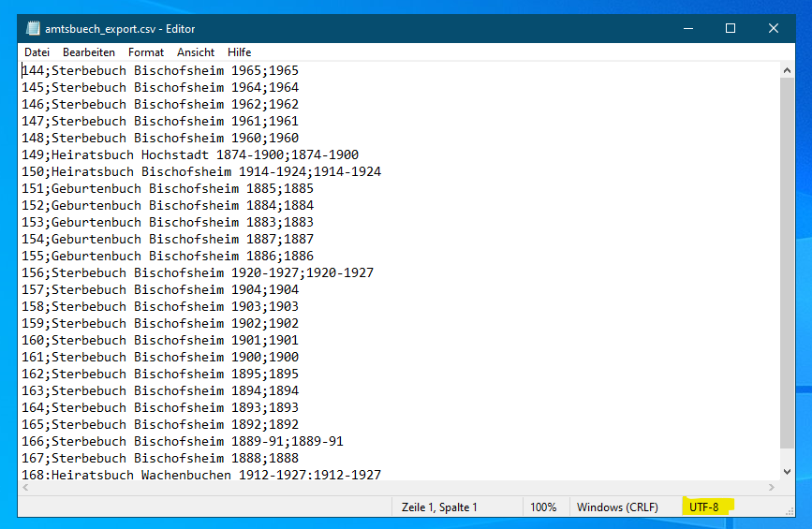Click the 100% zoom level indicator

coord(543,507)
